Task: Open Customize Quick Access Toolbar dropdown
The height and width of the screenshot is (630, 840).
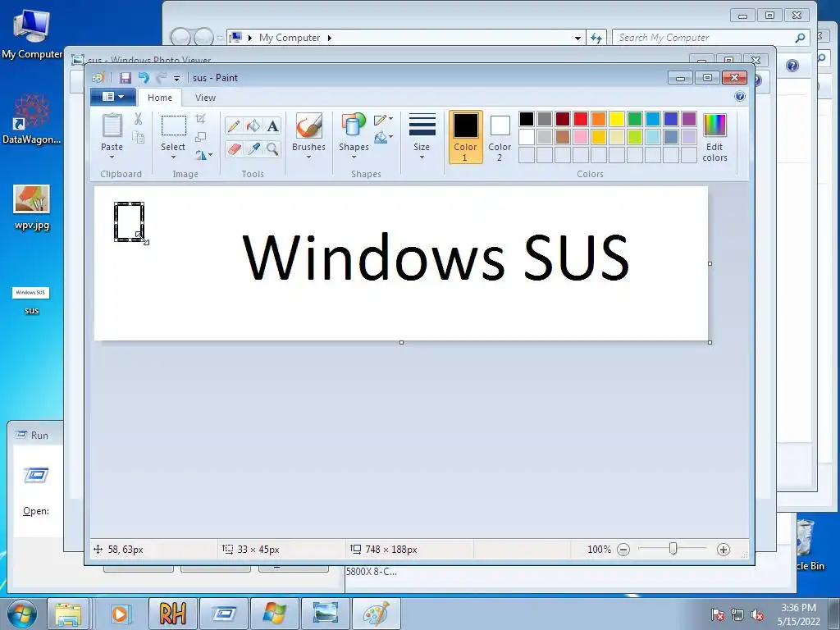Action: [177, 78]
